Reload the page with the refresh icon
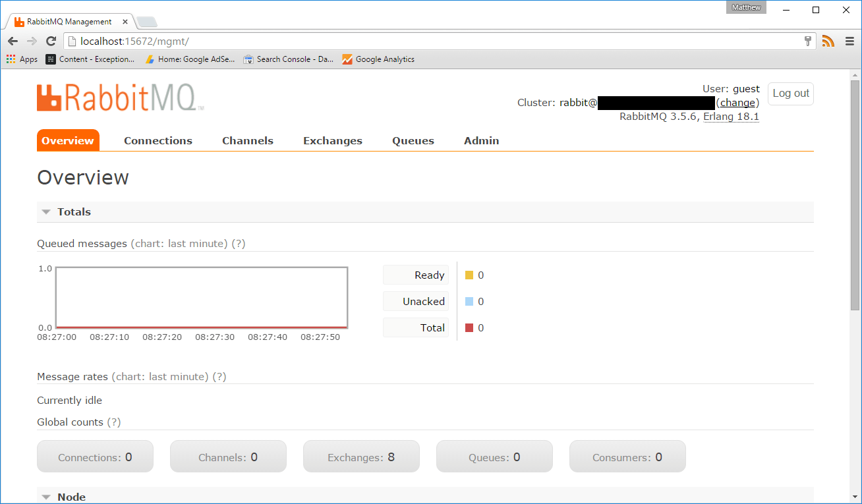The height and width of the screenshot is (504, 862). click(x=51, y=41)
